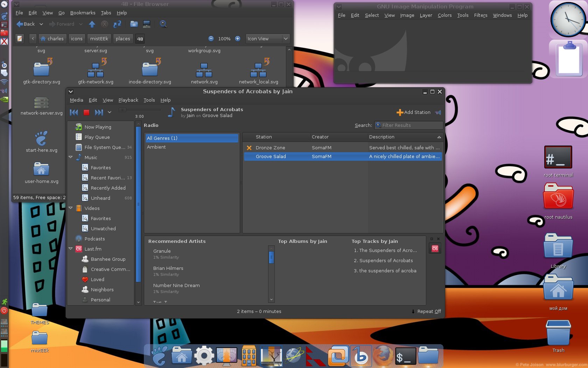Click the Last.fm icon in the recommendations pane
588x368 pixels.
pos(435,248)
